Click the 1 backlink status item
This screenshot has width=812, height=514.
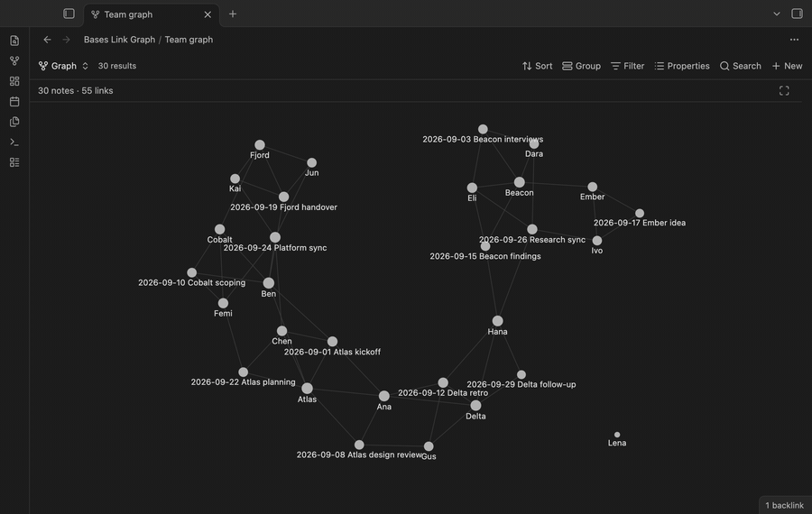[785, 505]
